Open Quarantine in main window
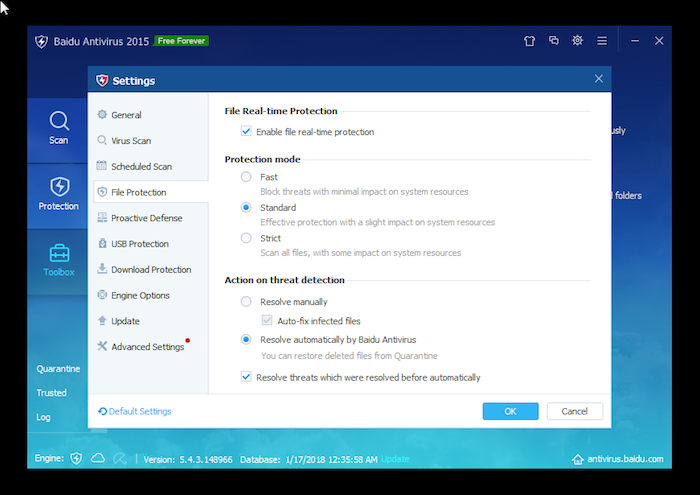Image resolution: width=700 pixels, height=495 pixels. pyautogui.click(x=58, y=369)
